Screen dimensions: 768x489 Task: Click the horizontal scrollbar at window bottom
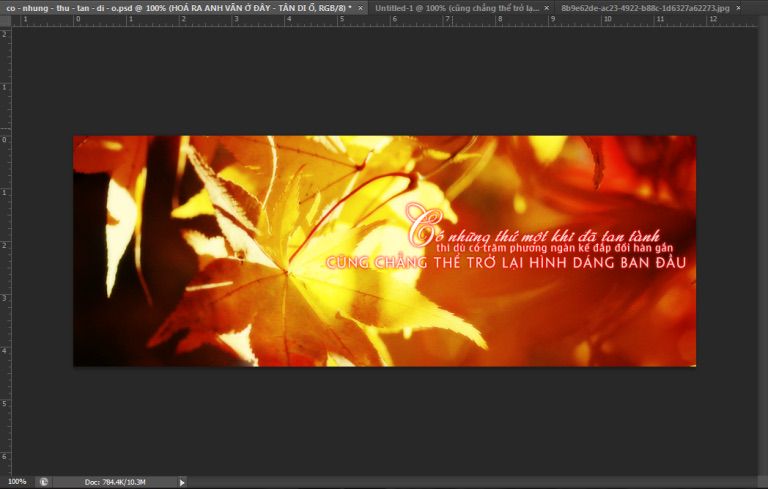[x=470, y=482]
